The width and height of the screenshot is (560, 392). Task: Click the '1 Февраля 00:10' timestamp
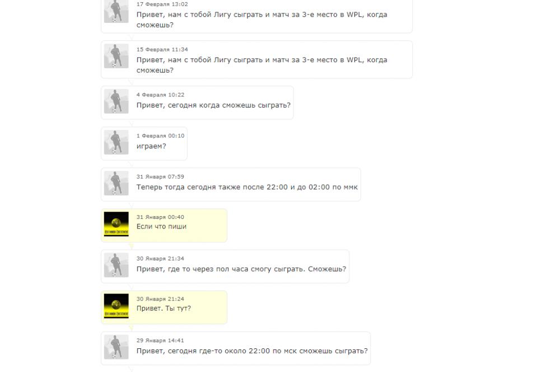tap(160, 136)
